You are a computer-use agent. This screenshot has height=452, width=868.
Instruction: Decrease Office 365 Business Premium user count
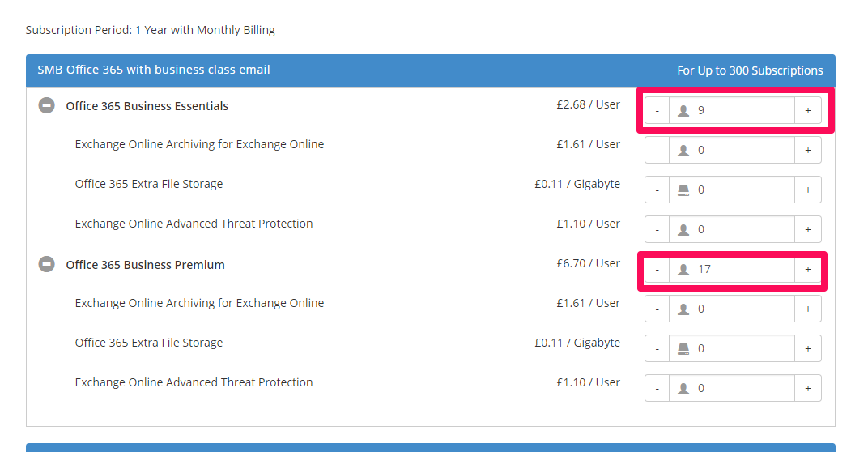click(657, 269)
